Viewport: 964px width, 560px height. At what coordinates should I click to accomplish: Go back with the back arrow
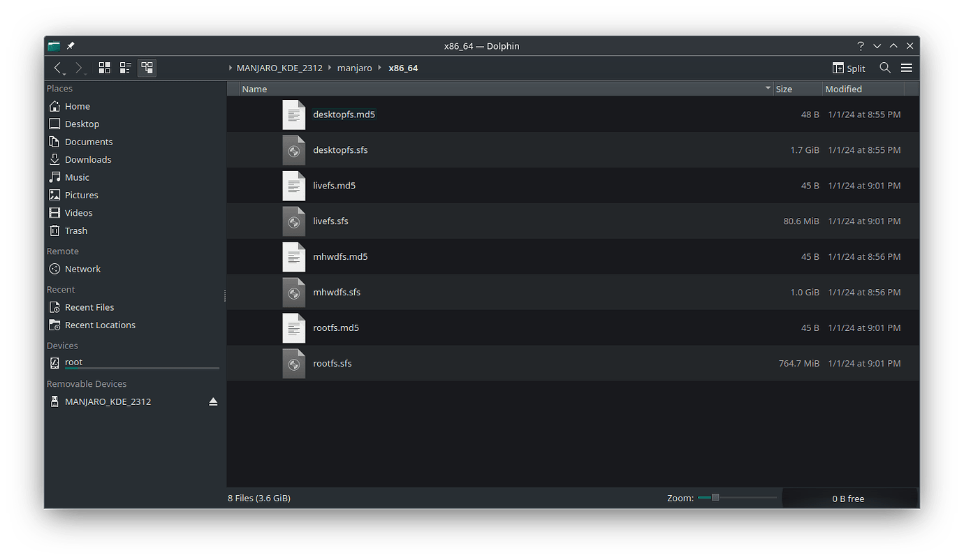(x=59, y=68)
